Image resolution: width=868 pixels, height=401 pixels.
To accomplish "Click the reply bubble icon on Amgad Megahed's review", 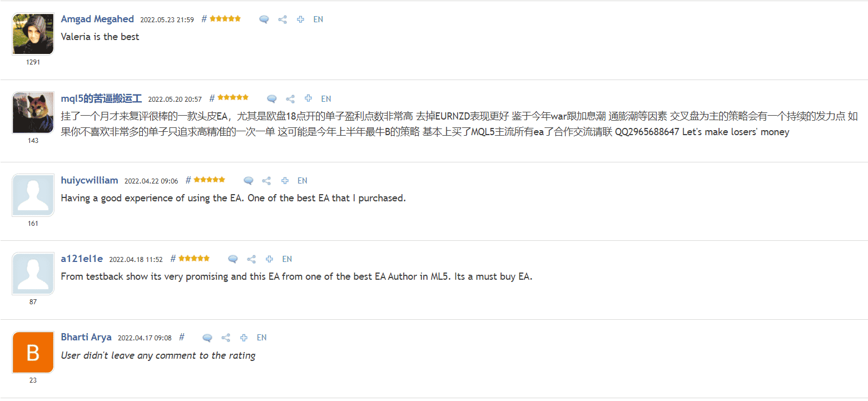I will [x=264, y=19].
